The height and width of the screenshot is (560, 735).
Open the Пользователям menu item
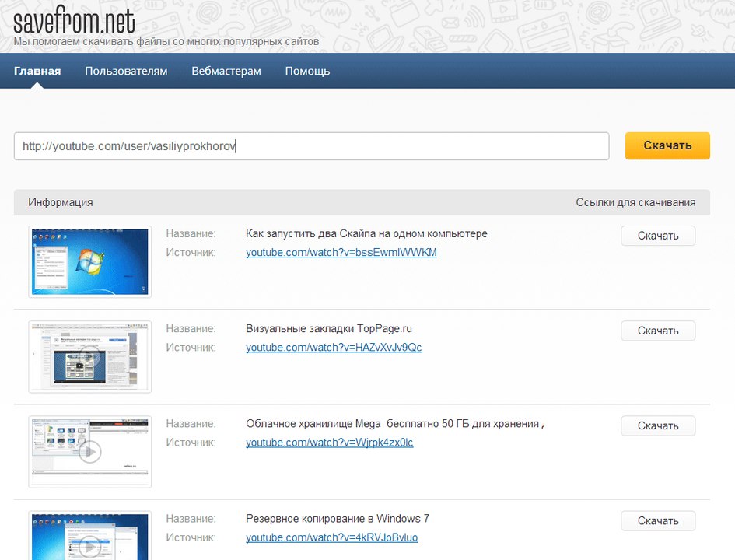pos(126,72)
